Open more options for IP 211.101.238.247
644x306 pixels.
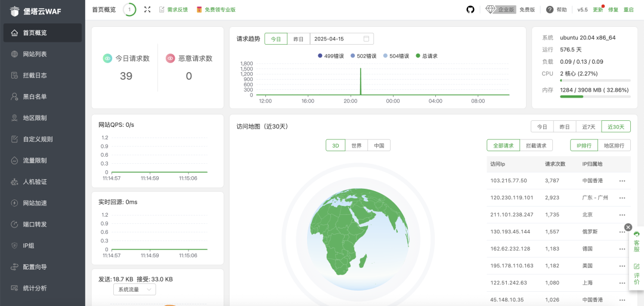pos(622,214)
